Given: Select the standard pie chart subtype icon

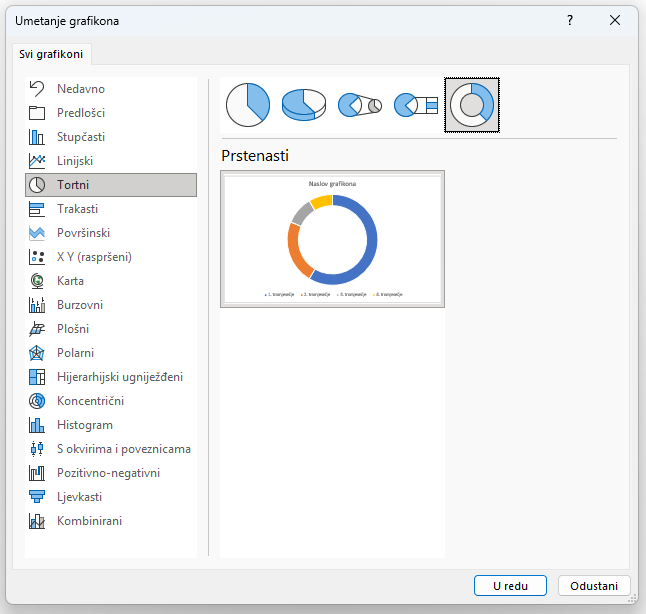Looking at the screenshot, I should pos(248,105).
